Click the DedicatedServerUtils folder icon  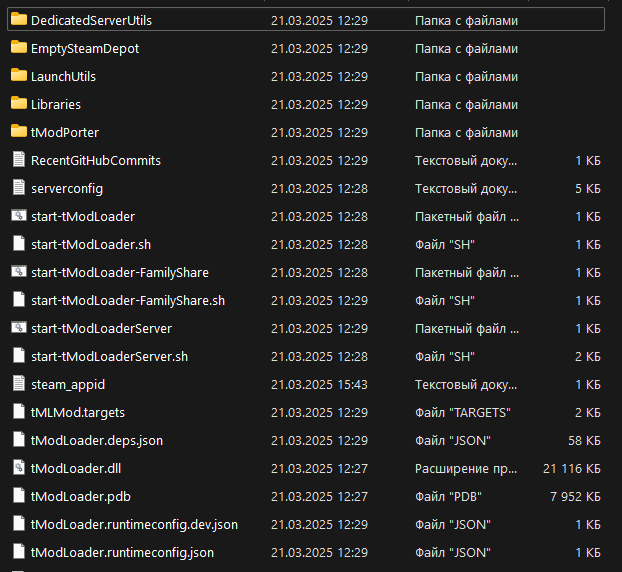[x=18, y=20]
